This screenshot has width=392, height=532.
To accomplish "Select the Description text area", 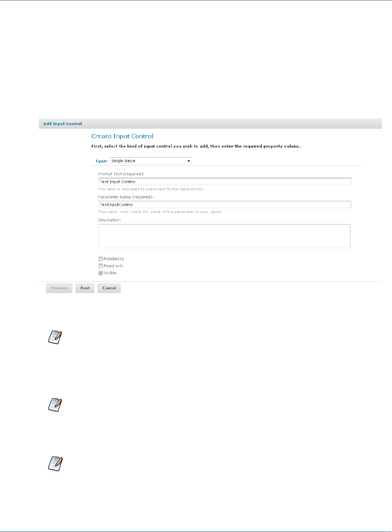I will (224, 236).
